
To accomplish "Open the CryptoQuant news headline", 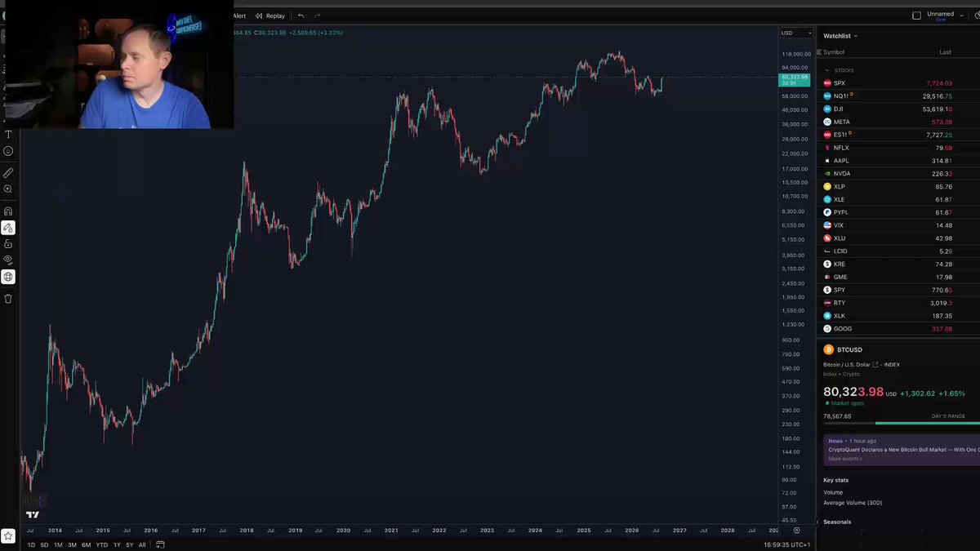I will 903,449.
